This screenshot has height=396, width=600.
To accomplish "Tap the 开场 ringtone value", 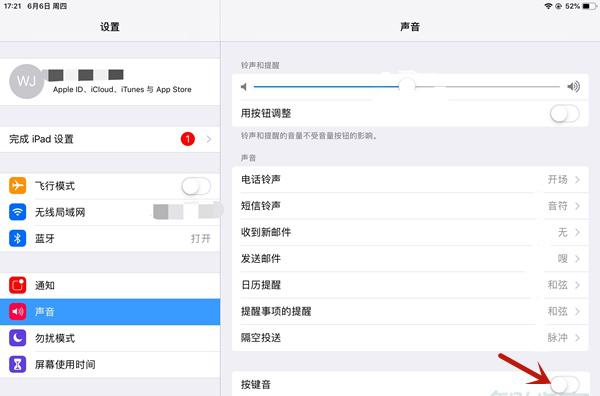I will [558, 179].
